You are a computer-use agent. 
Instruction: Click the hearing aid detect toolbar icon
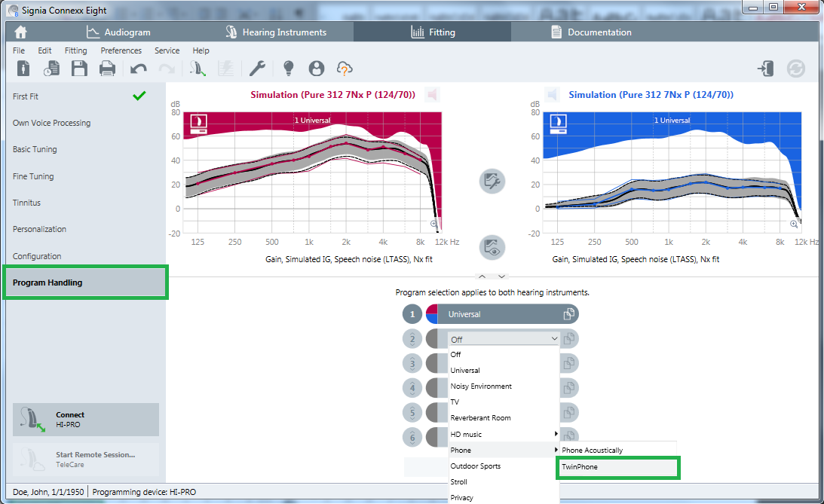[198, 69]
